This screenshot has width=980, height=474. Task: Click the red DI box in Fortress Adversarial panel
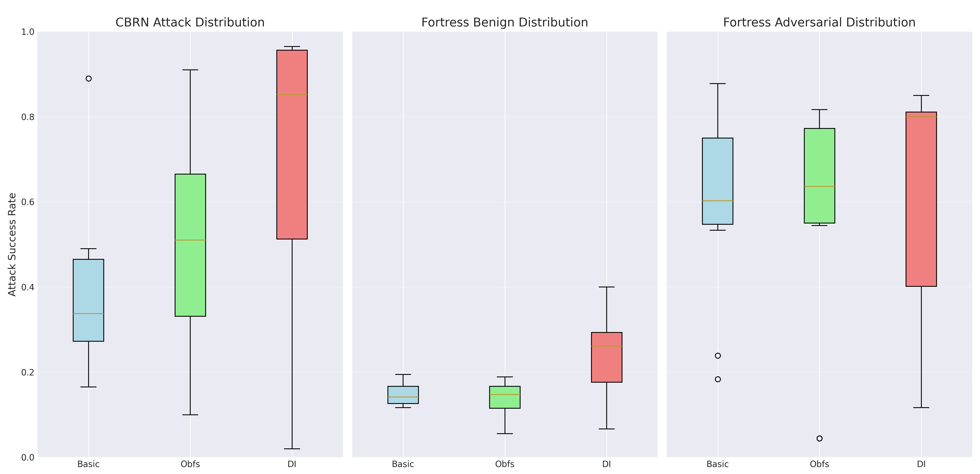click(921, 199)
